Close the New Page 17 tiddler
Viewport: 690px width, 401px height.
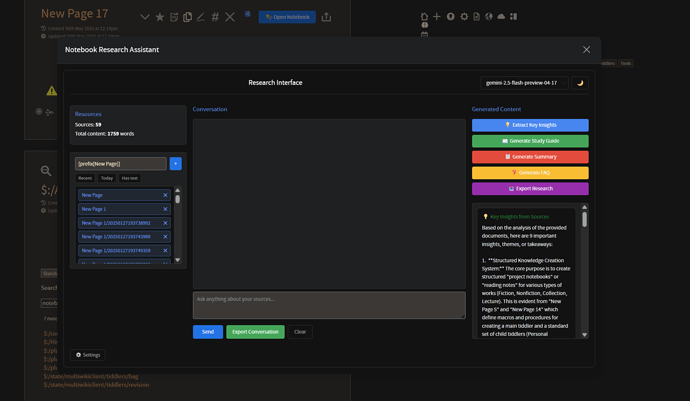pyautogui.click(x=230, y=17)
